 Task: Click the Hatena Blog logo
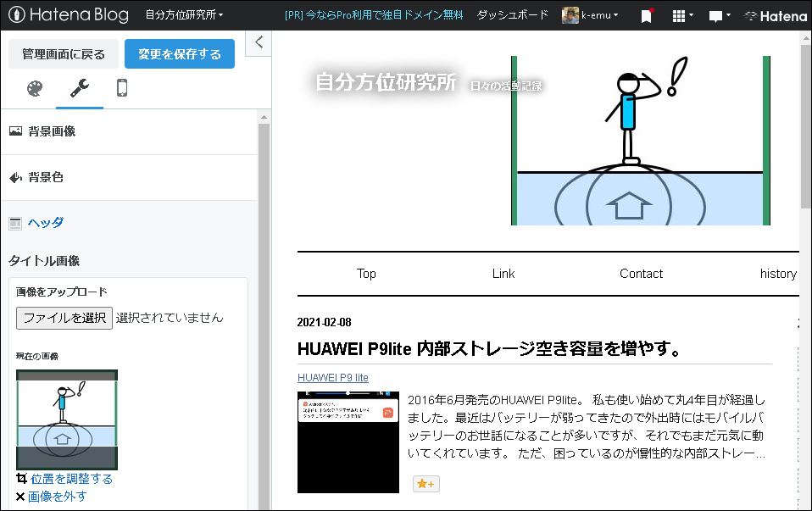click(69, 14)
